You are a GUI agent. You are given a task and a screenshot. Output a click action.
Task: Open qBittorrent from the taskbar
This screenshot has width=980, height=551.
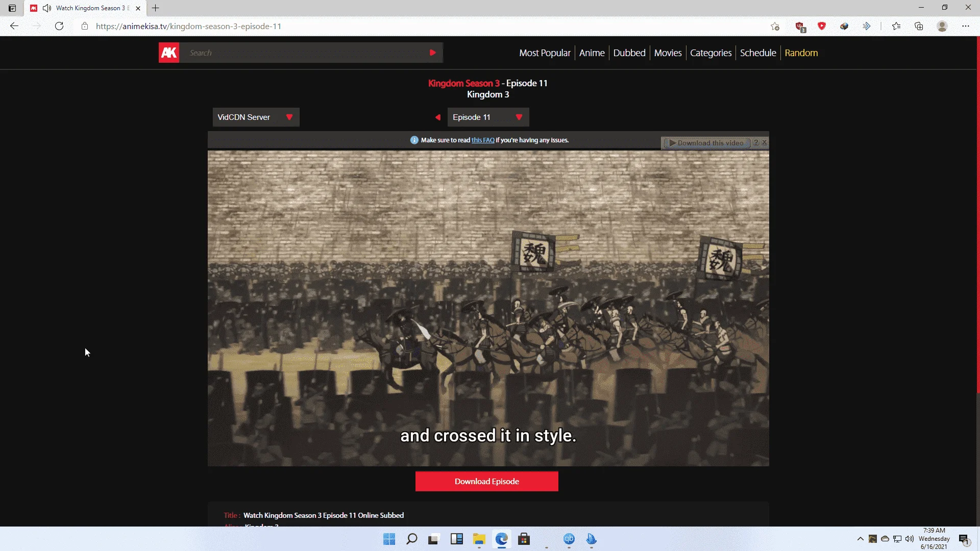(569, 539)
